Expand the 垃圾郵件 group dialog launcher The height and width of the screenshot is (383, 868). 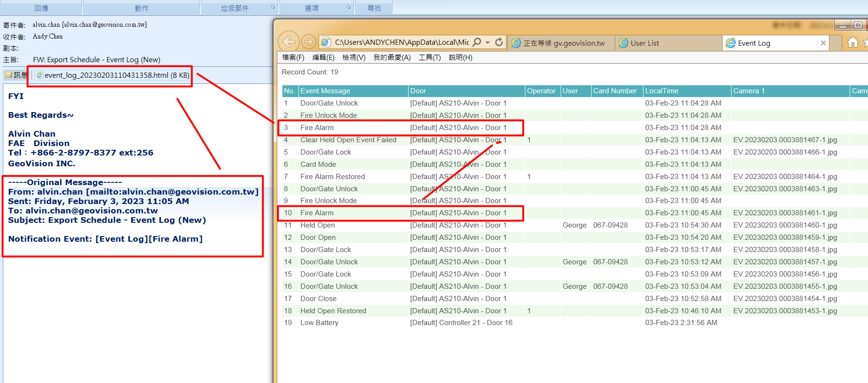[x=273, y=8]
